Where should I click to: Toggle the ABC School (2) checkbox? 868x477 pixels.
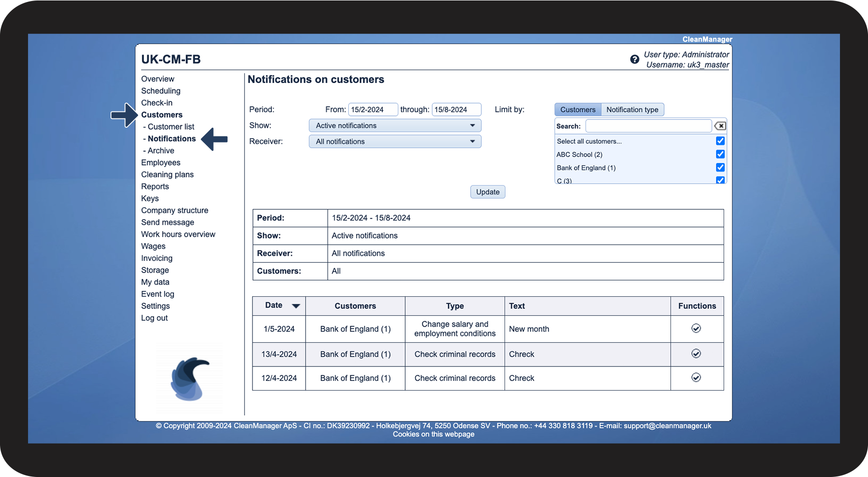[720, 154]
